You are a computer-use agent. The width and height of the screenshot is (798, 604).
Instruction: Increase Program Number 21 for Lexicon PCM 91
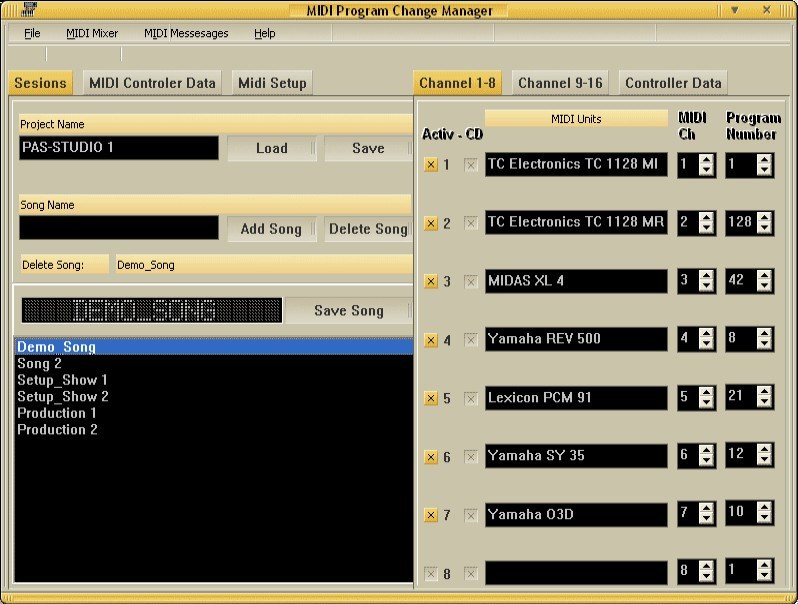click(764, 392)
